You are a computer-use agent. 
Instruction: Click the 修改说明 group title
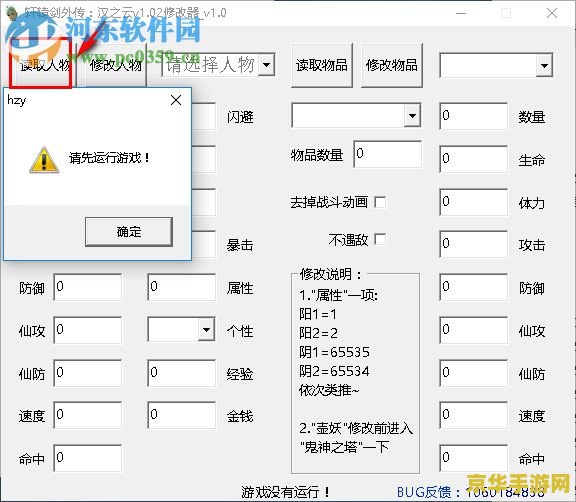(x=330, y=274)
